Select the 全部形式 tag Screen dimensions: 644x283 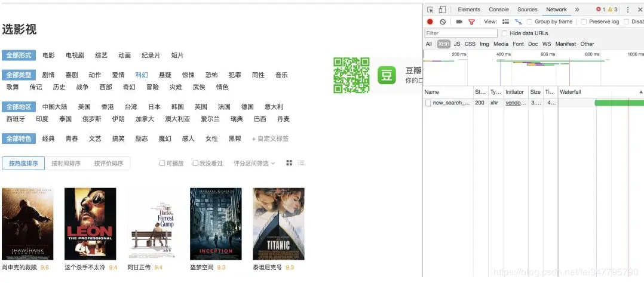(x=19, y=56)
